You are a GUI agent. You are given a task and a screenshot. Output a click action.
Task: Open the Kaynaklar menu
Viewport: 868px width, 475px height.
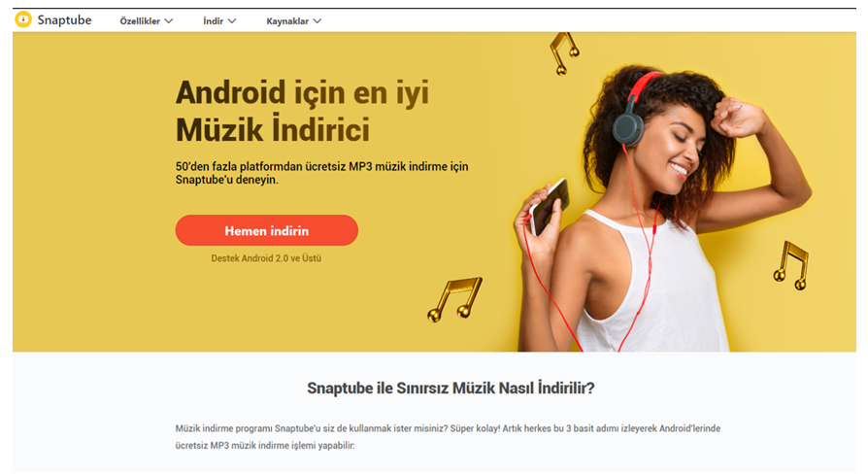click(x=293, y=21)
